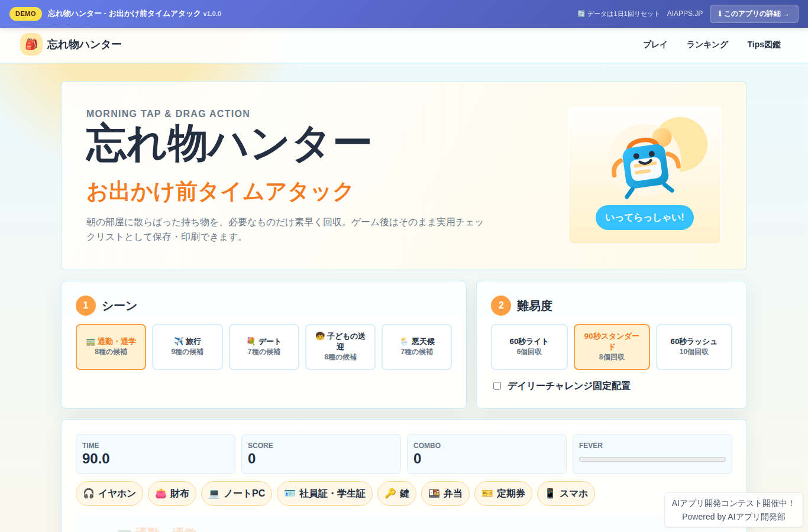
Task: Click the SCORE value 0
Action: click(252, 459)
